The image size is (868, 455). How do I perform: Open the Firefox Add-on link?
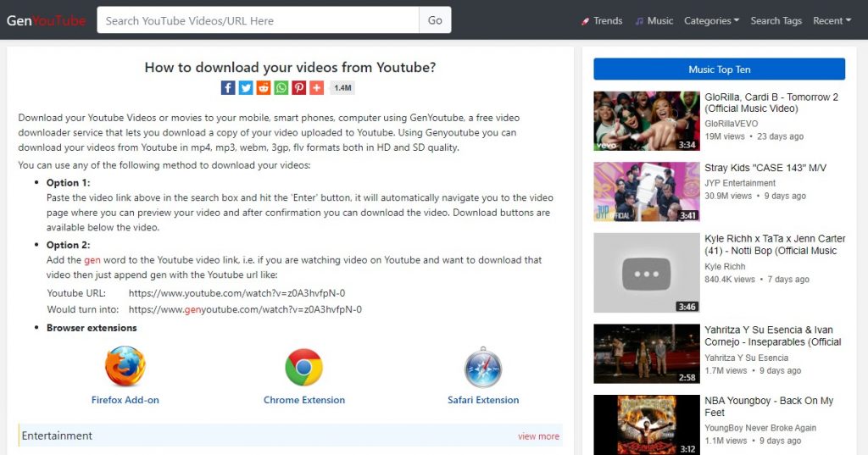click(x=125, y=400)
